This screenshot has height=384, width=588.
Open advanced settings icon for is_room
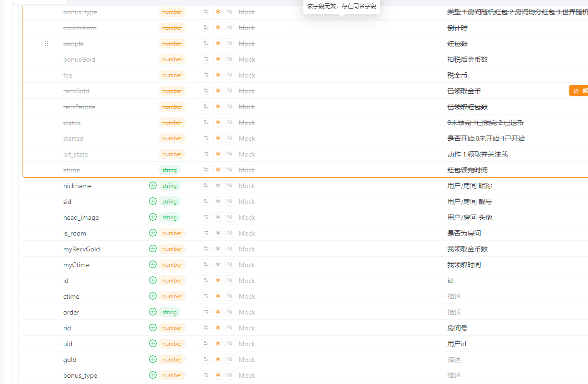(206, 233)
